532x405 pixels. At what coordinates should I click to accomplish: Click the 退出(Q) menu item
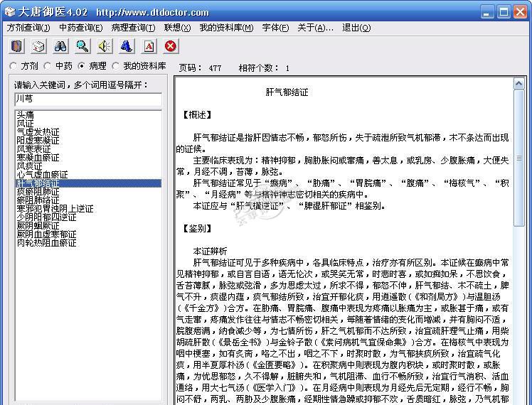pyautogui.click(x=356, y=28)
